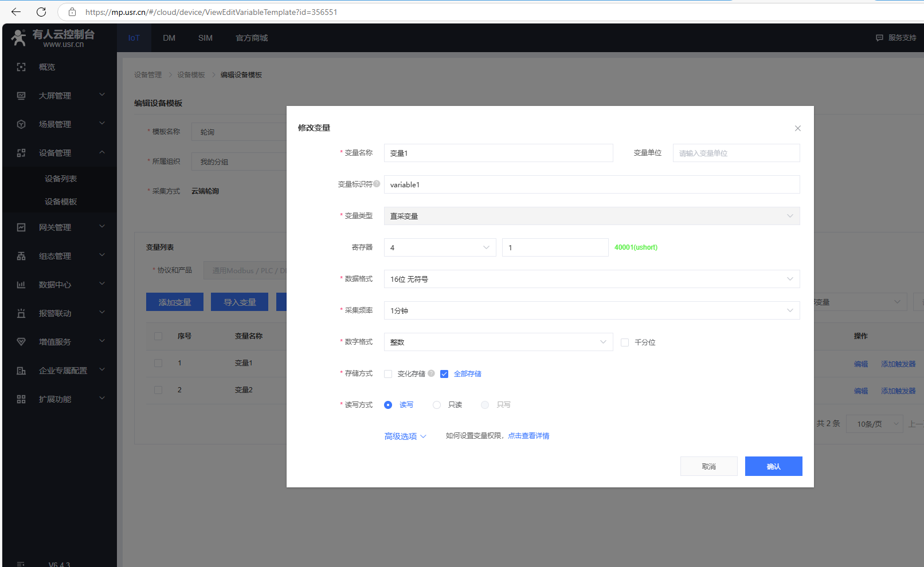Open the 点击查看详情 link
924x567 pixels.
click(528, 436)
